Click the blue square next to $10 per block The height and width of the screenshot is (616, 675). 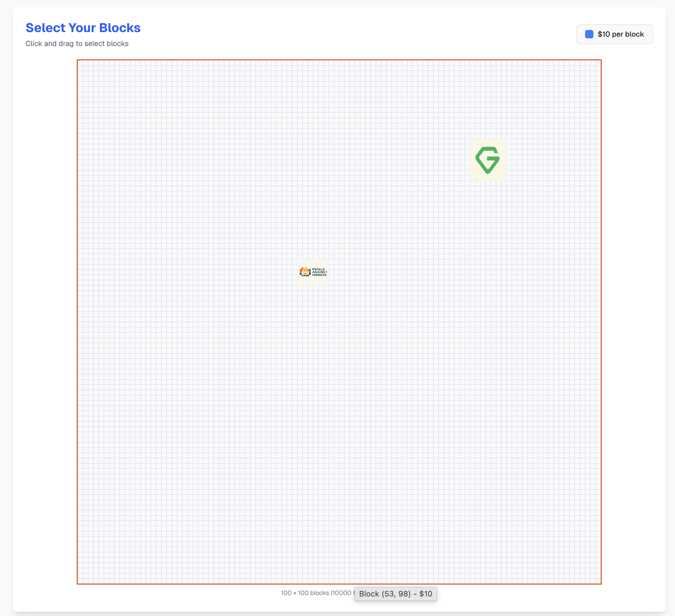click(589, 34)
